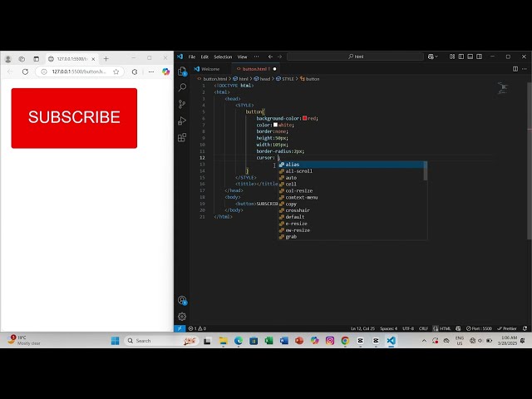Open the Copilot chat dropdown
This screenshot has height=399, width=532.
point(432,57)
